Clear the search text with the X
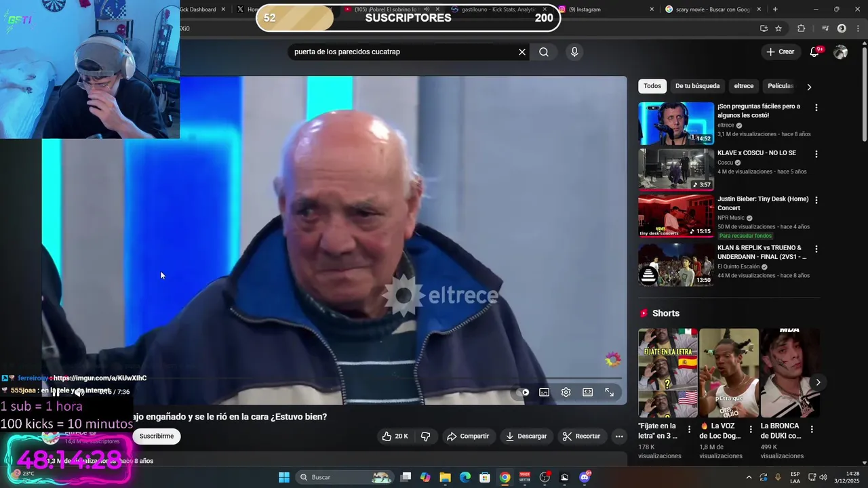 click(522, 52)
